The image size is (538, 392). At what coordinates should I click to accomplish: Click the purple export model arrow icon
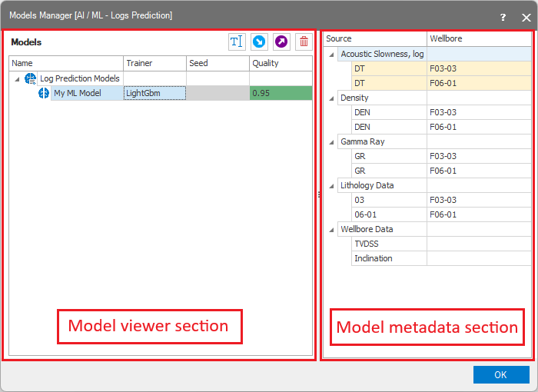coord(281,42)
